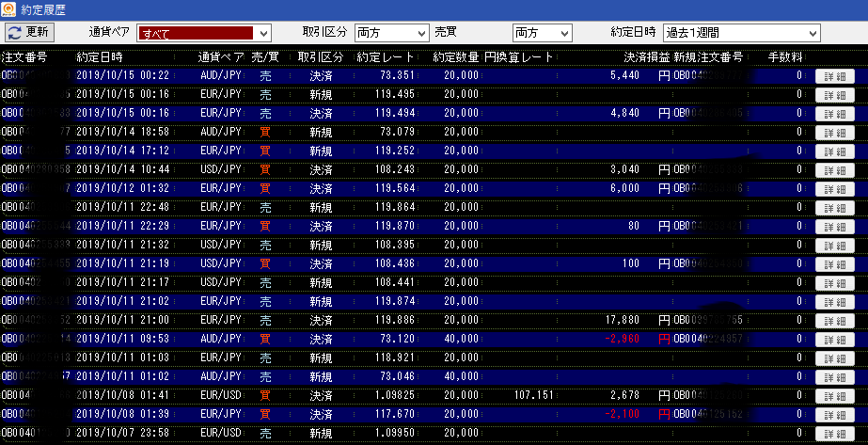The width and height of the screenshot is (868, 445).
Task: Click the 約定レート column header
Action: (386, 57)
